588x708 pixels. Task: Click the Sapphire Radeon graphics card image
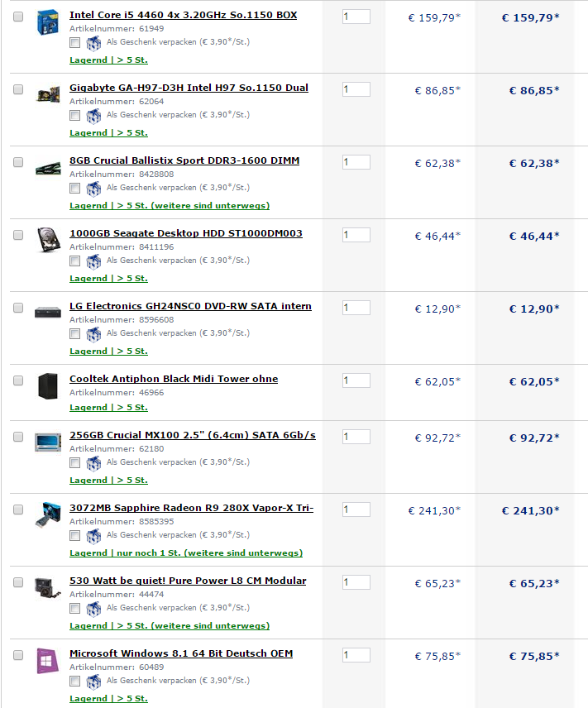[x=47, y=514]
